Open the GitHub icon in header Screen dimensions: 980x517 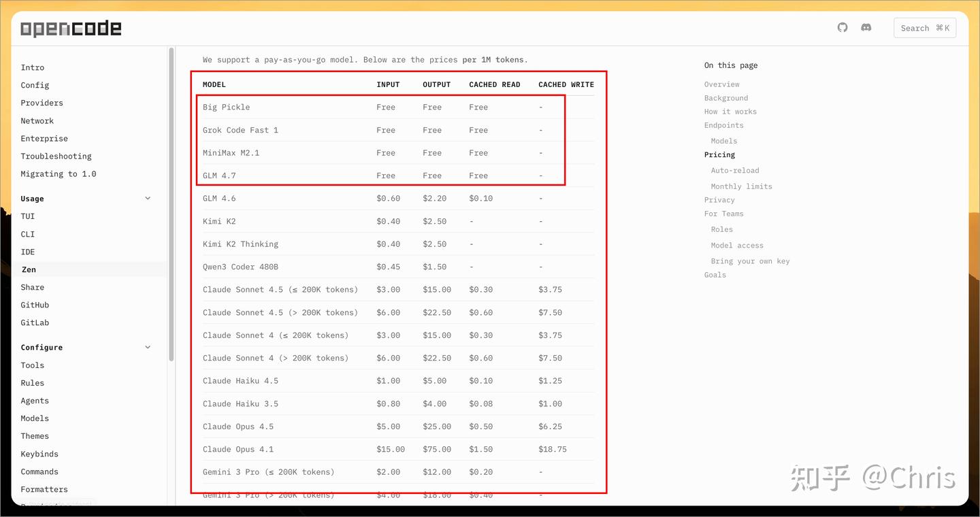click(843, 28)
